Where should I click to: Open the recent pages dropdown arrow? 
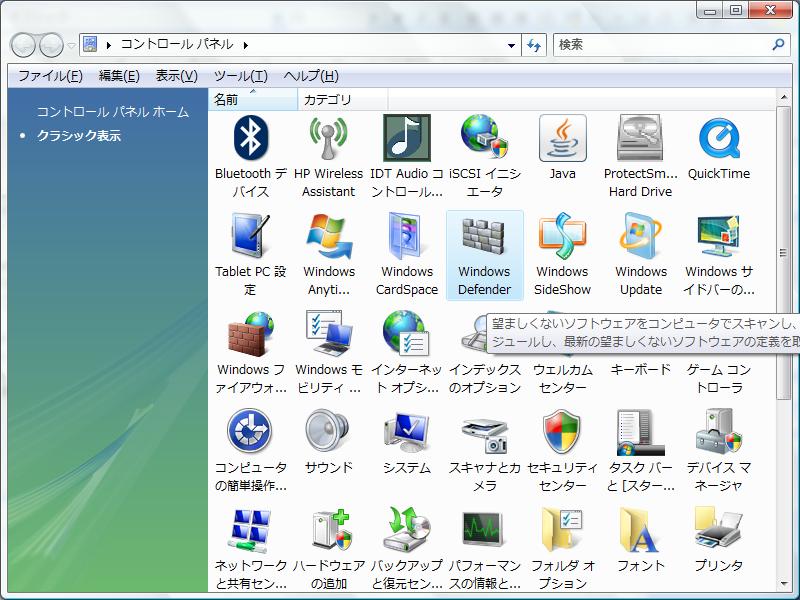pos(71,45)
